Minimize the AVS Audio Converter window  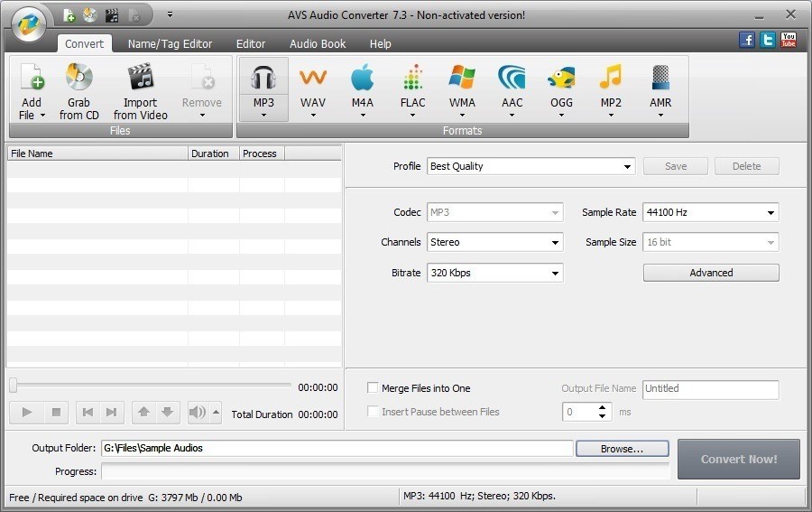(x=759, y=16)
